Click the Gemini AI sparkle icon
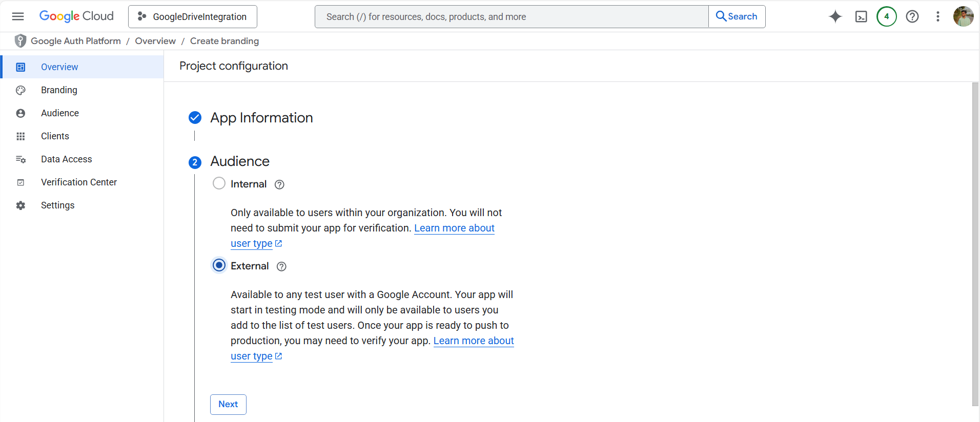This screenshot has height=422, width=980. [x=835, y=16]
